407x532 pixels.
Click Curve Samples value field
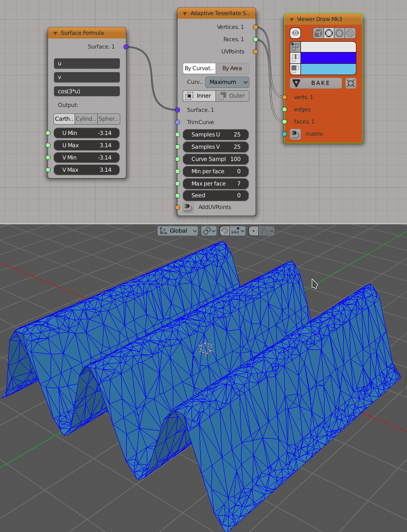coord(216,159)
